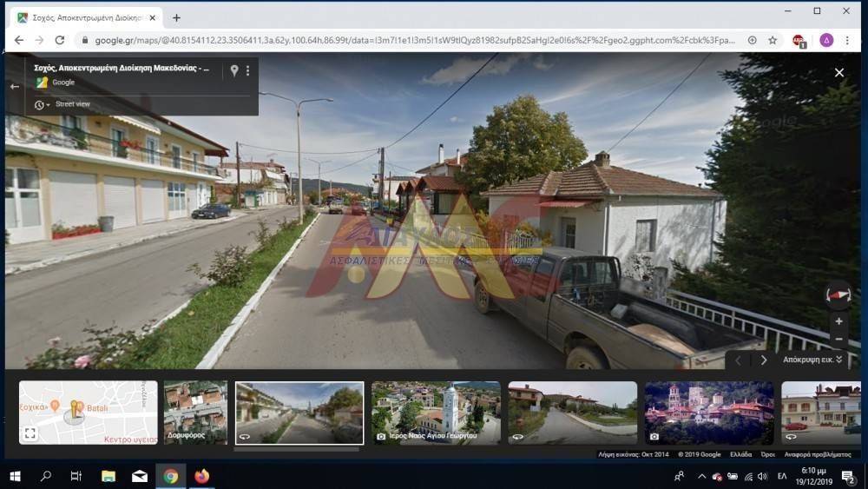The height and width of the screenshot is (489, 868).
Task: Open a new Chrome tab
Action: click(x=177, y=17)
